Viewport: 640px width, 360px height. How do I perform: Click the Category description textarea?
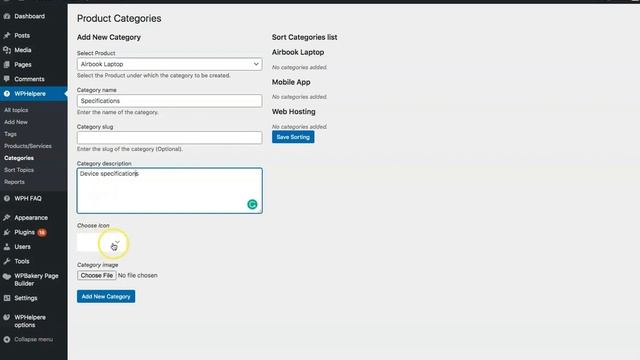click(169, 191)
